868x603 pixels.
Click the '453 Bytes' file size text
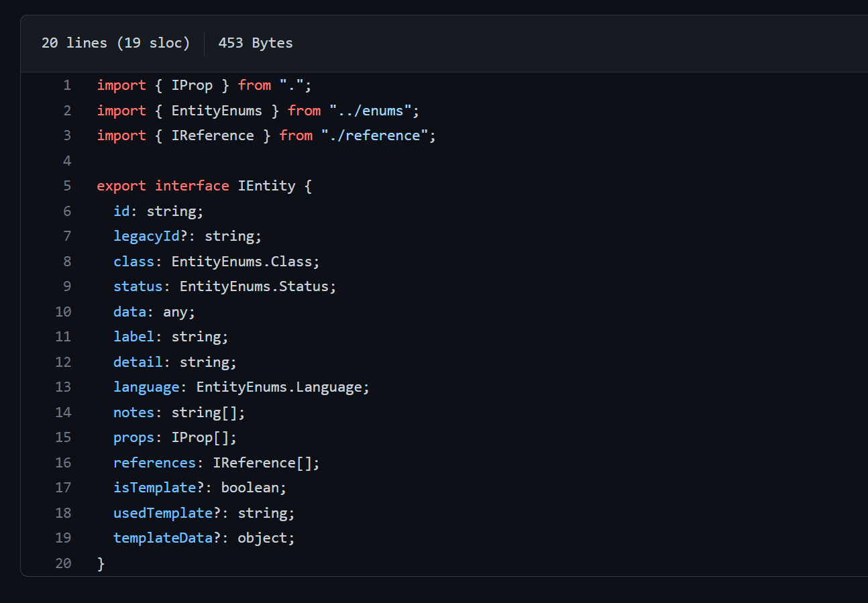point(256,43)
